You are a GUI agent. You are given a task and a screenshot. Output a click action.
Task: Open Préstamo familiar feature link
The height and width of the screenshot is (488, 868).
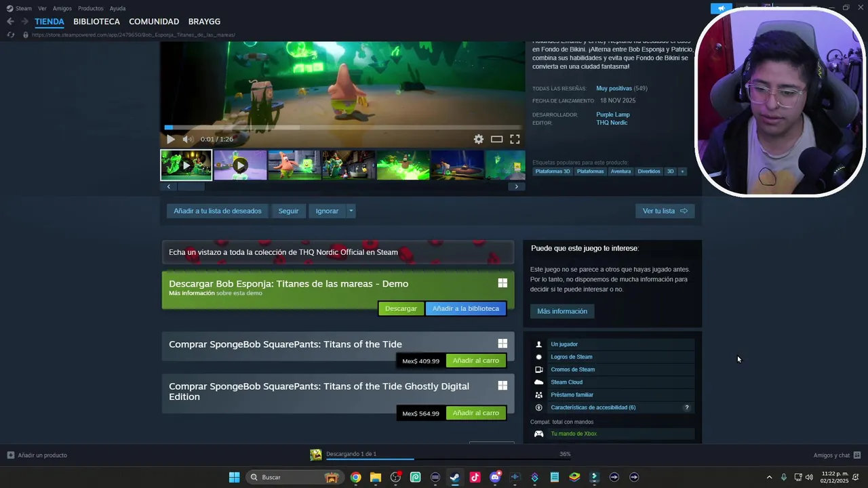point(572,394)
